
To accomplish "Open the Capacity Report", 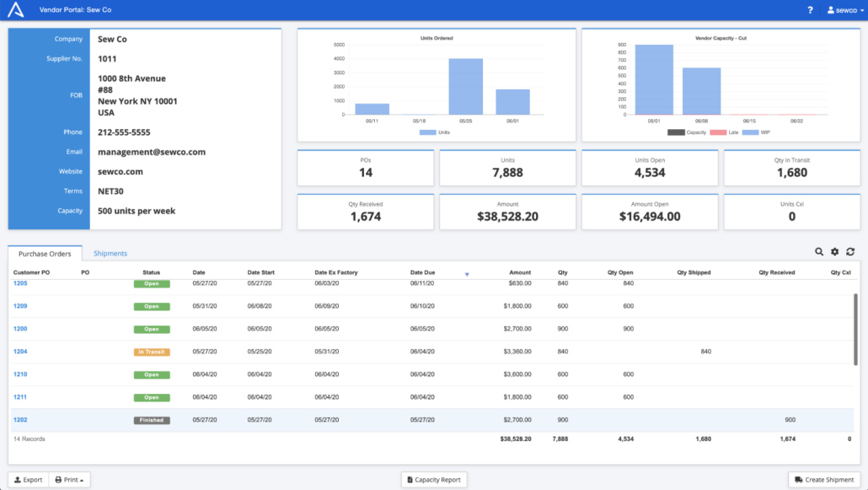I will click(434, 480).
